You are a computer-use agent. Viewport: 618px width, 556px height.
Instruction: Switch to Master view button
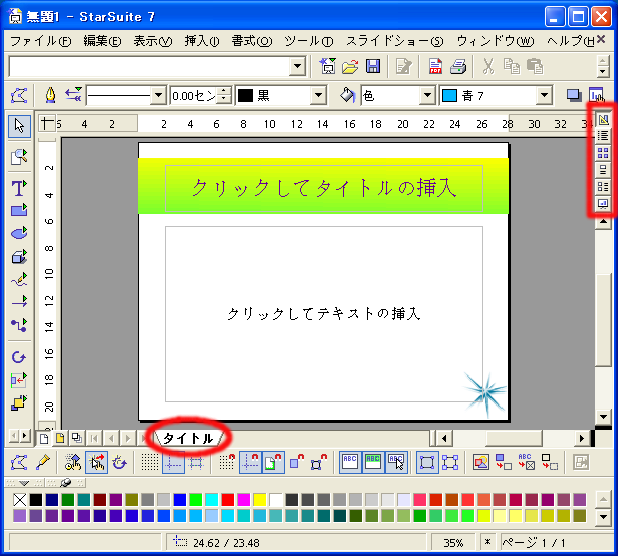point(60,438)
